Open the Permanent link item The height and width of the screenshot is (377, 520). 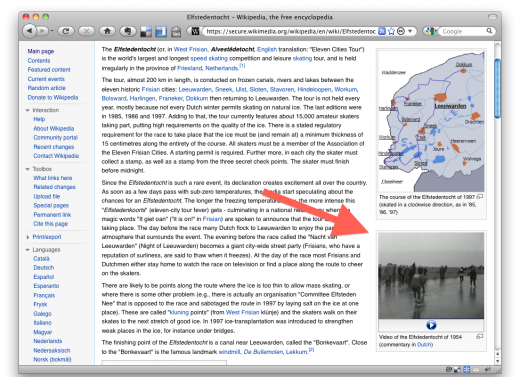pyautogui.click(x=52, y=215)
